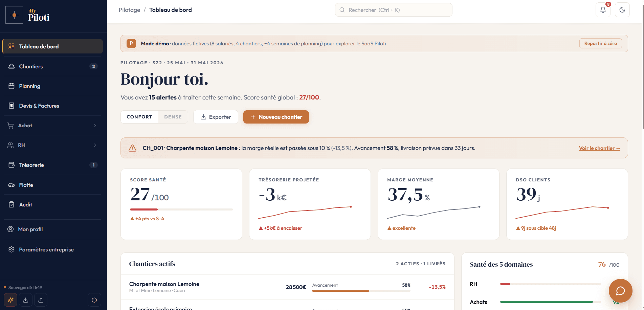Open Paramètres entreprise in the sidebar
The height and width of the screenshot is (310, 644).
coord(52,249)
